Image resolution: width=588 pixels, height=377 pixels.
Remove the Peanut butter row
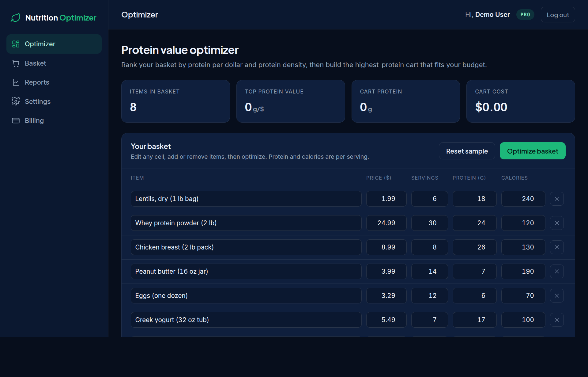coord(557,272)
